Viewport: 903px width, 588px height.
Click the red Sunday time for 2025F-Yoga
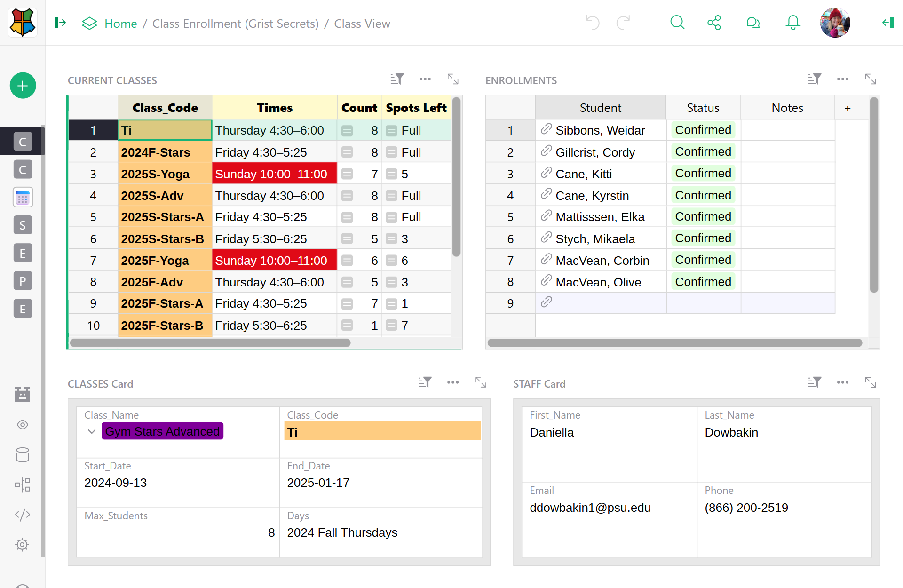click(275, 261)
